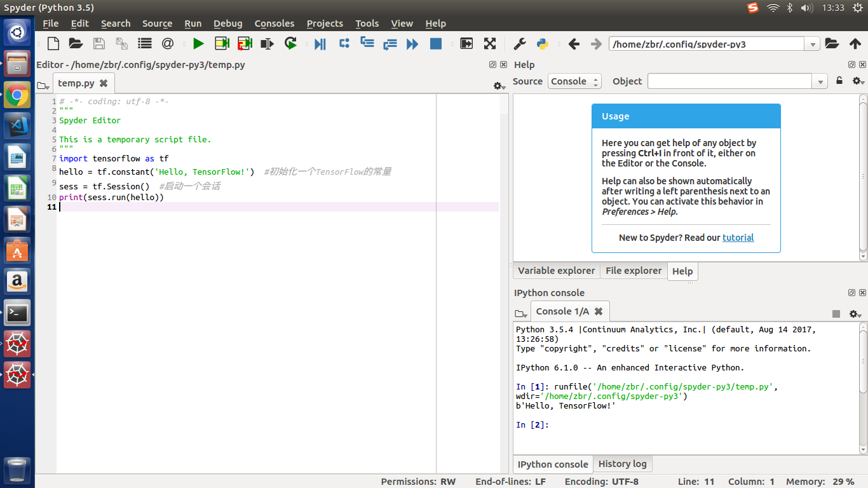Open the working directory path dropdown
Image resolution: width=868 pixels, height=488 pixels.
coord(813,44)
